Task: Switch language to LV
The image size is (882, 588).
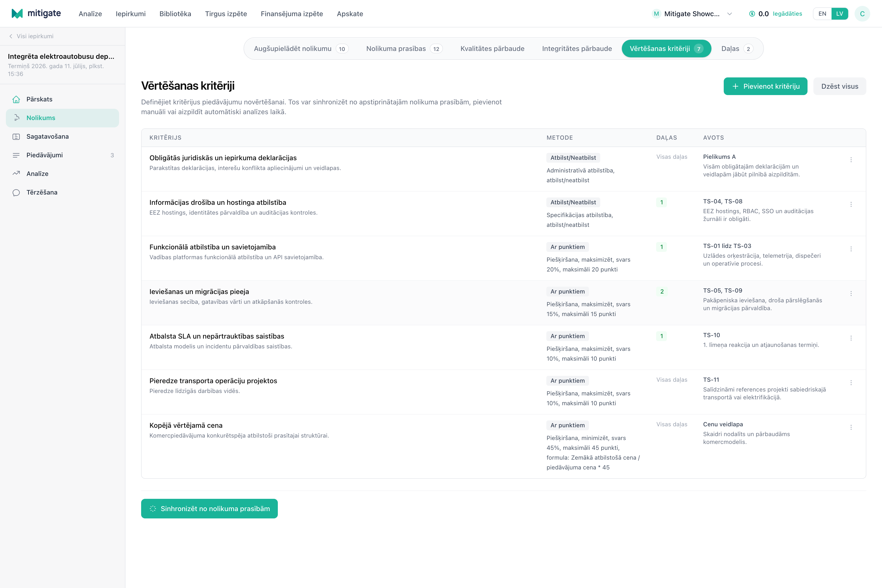Action: [x=840, y=14]
